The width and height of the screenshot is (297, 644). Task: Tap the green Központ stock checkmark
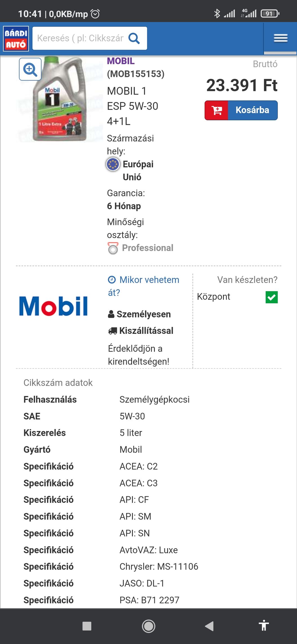coord(272,297)
